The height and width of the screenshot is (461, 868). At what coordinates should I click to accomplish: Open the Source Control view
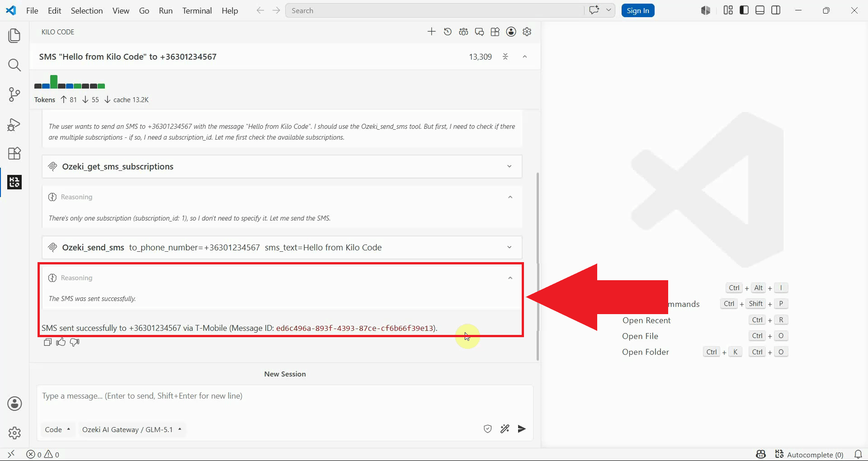coord(14,94)
